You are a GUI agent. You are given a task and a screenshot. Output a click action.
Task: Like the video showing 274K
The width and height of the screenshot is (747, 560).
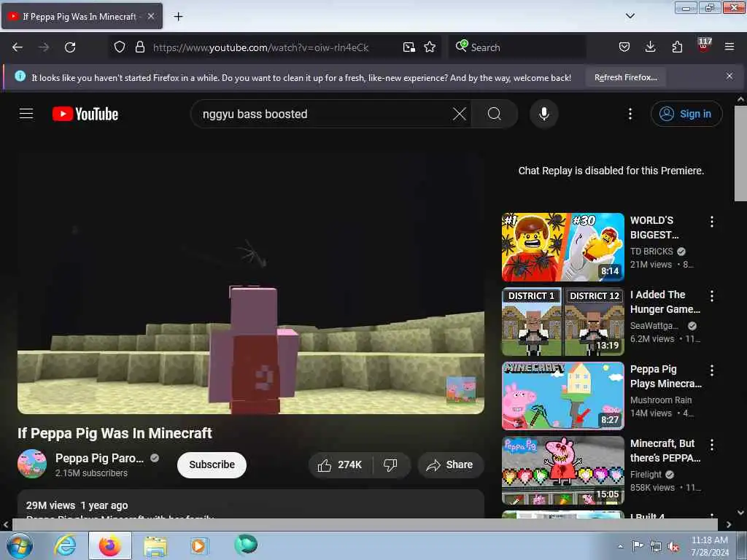pyautogui.click(x=340, y=465)
